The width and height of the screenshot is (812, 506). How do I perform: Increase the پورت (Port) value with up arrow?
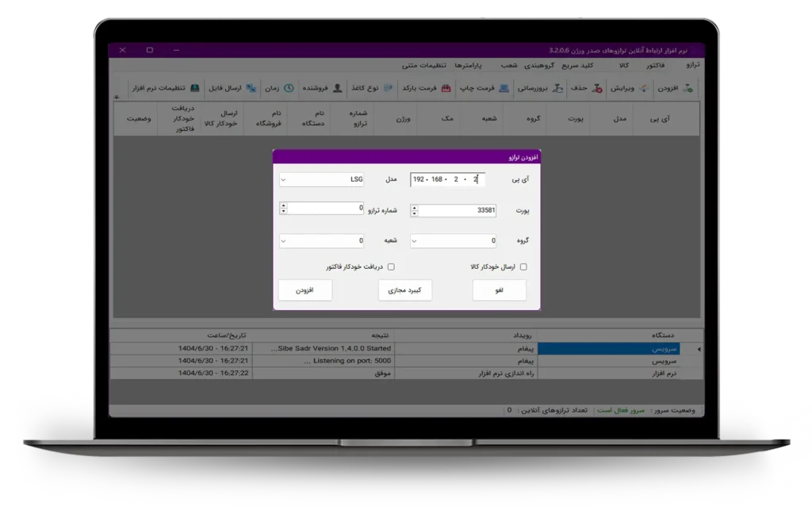click(x=415, y=207)
